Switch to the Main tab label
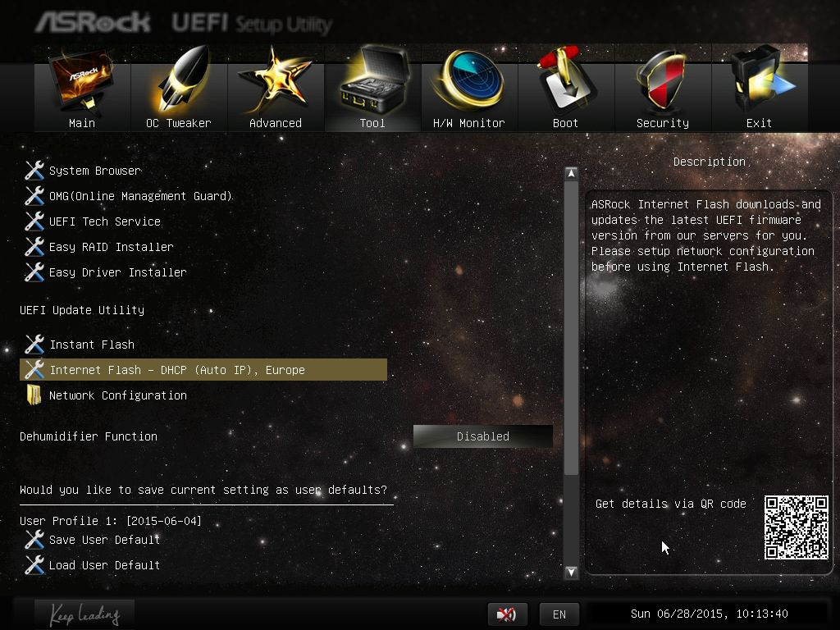The image size is (840, 630). coord(82,123)
